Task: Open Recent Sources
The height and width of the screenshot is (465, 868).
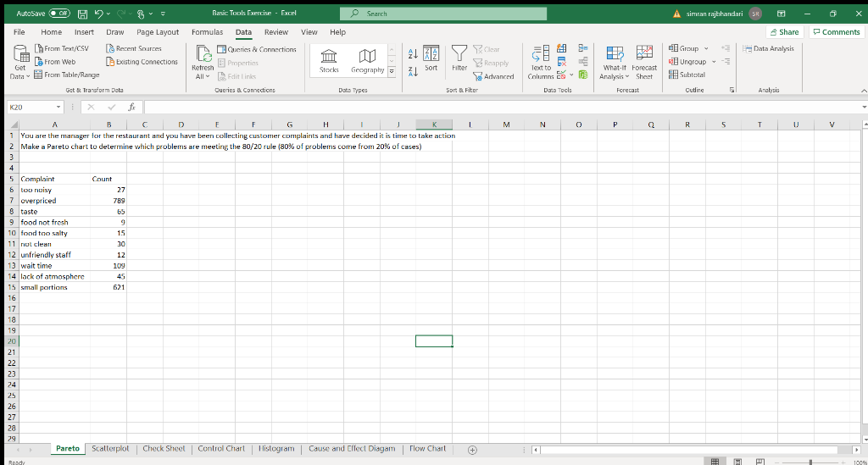Action: tap(133, 48)
